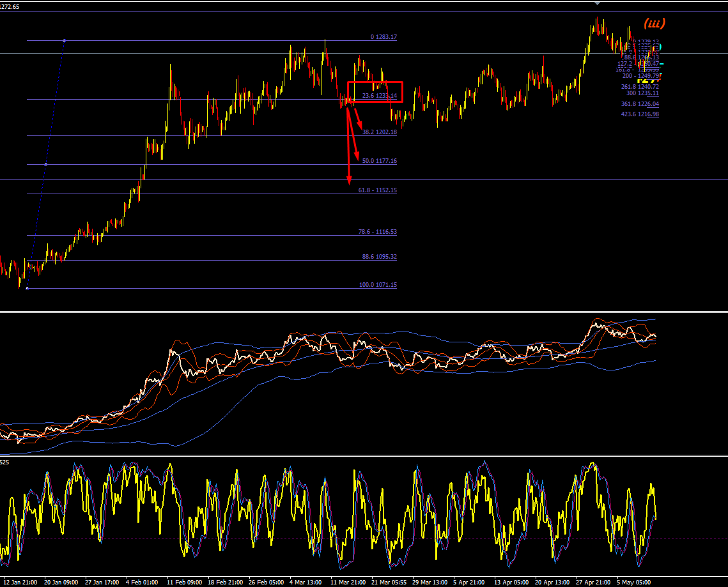The width and height of the screenshot is (728, 587).
Task: Click the 261.8 1240.72 extension label
Action: point(640,87)
